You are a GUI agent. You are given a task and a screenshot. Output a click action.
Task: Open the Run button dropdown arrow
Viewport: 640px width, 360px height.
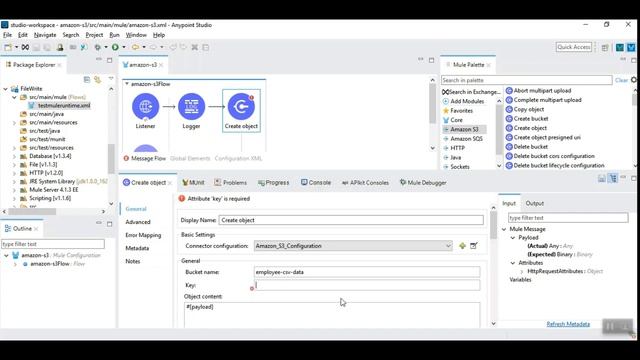[124, 47]
